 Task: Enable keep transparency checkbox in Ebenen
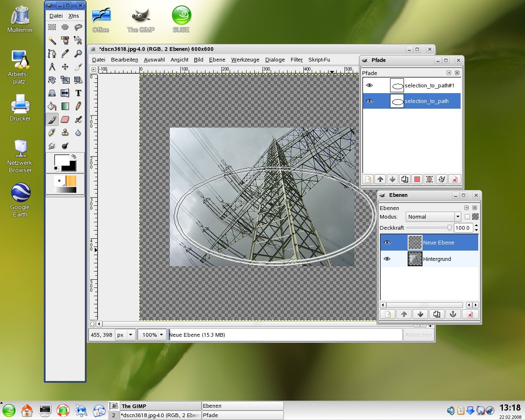pos(467,217)
